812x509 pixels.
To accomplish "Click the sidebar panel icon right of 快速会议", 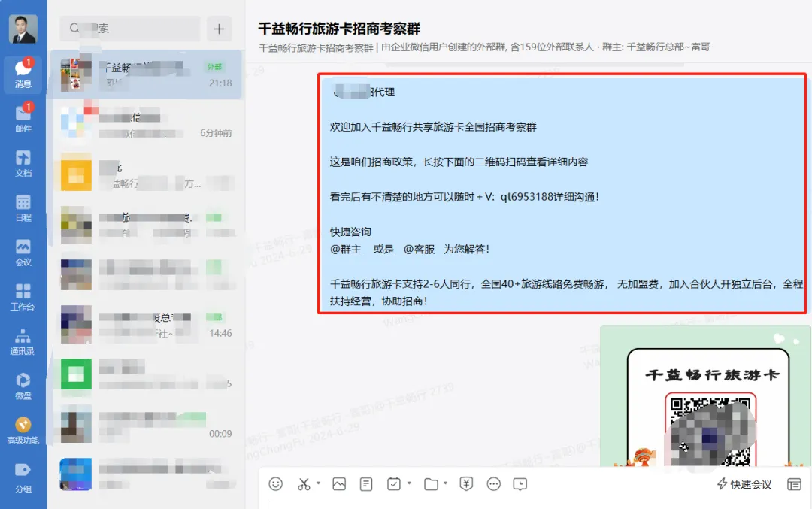I will 794,484.
